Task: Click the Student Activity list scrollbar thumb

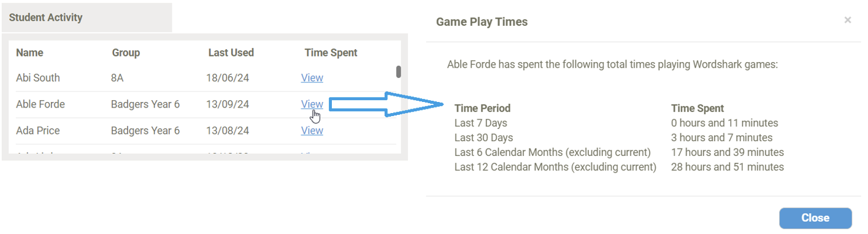Action: [x=398, y=72]
